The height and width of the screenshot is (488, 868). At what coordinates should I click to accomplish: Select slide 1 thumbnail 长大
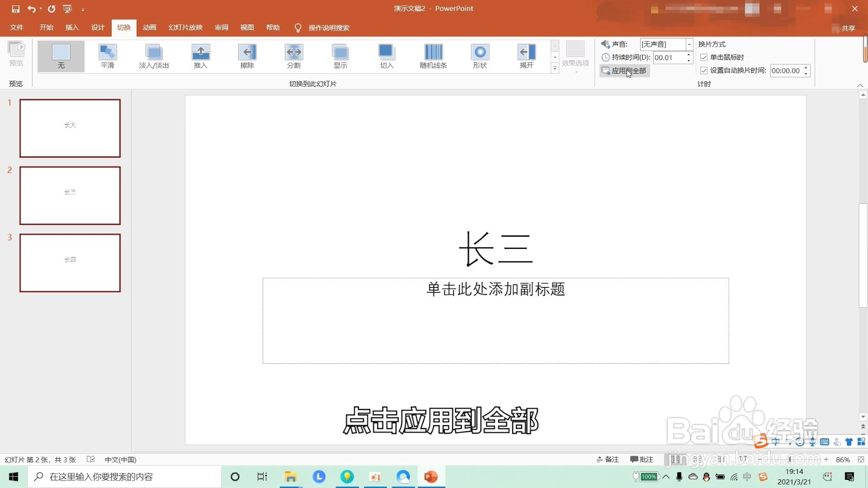click(70, 128)
